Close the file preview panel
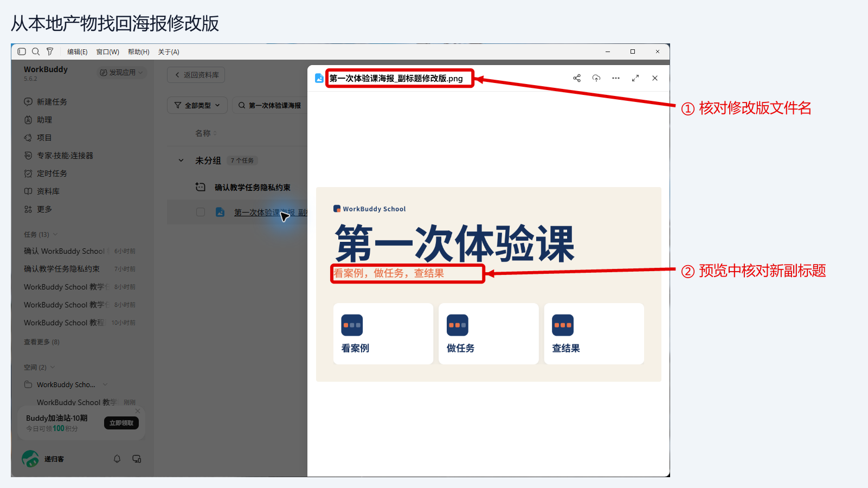868x488 pixels. point(655,78)
